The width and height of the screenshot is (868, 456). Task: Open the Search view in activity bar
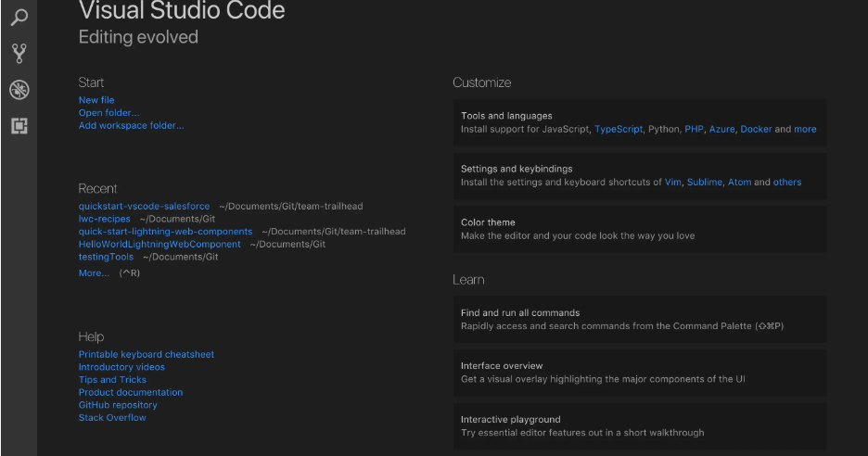(x=19, y=18)
